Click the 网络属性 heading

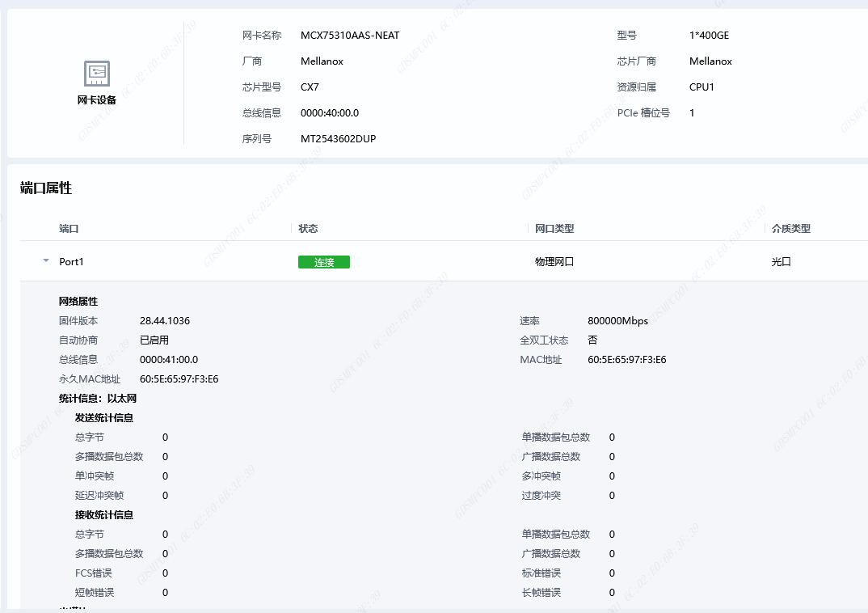[78, 302]
